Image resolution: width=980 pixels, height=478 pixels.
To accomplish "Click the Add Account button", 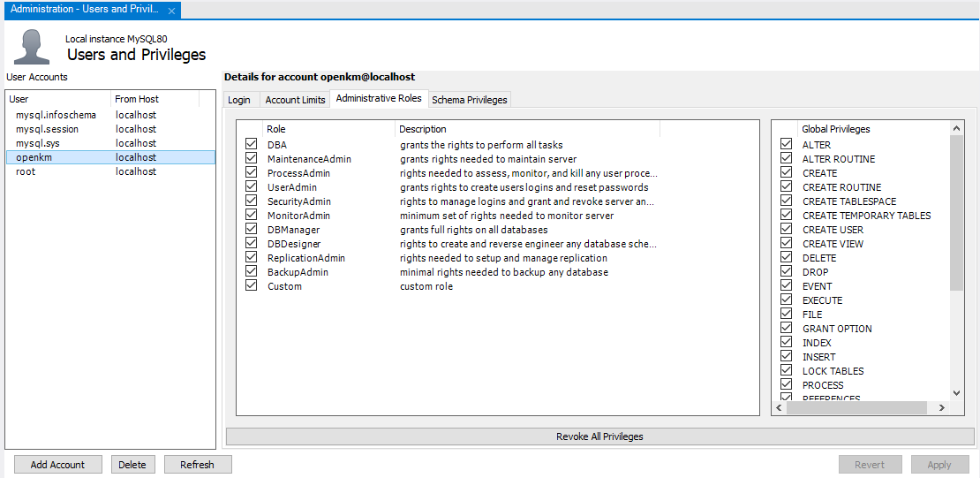I will pos(57,465).
